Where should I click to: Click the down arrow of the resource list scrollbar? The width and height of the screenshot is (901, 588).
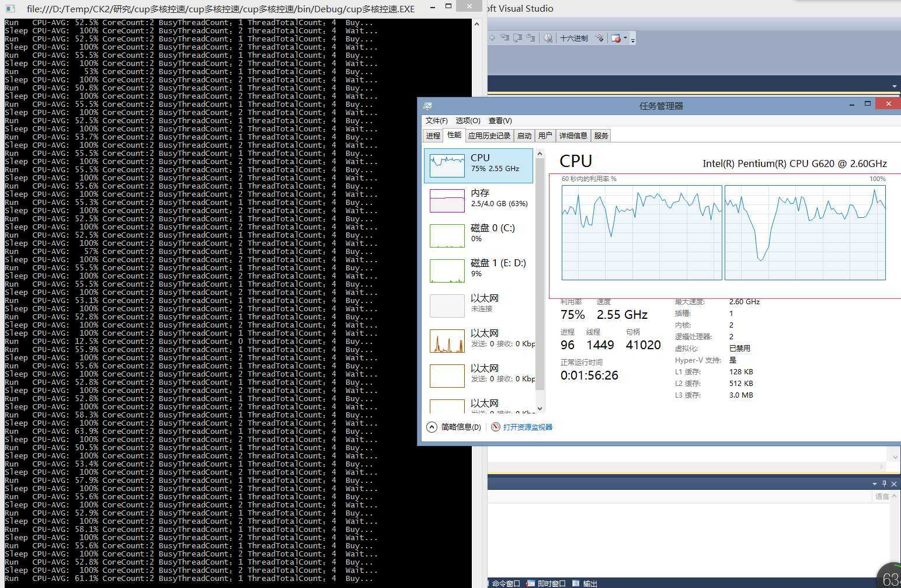click(540, 408)
